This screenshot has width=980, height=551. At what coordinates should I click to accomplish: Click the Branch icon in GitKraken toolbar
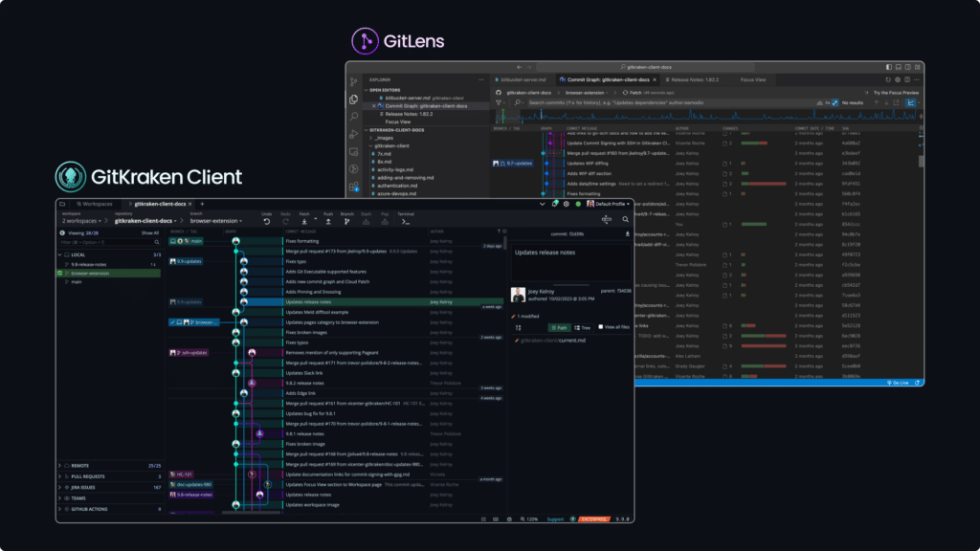[346, 221]
